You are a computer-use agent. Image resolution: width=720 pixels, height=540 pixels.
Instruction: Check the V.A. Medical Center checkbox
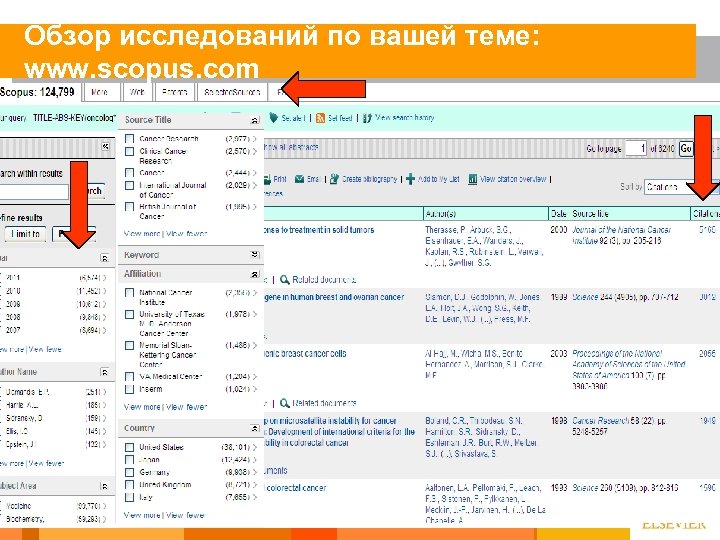[x=129, y=377]
